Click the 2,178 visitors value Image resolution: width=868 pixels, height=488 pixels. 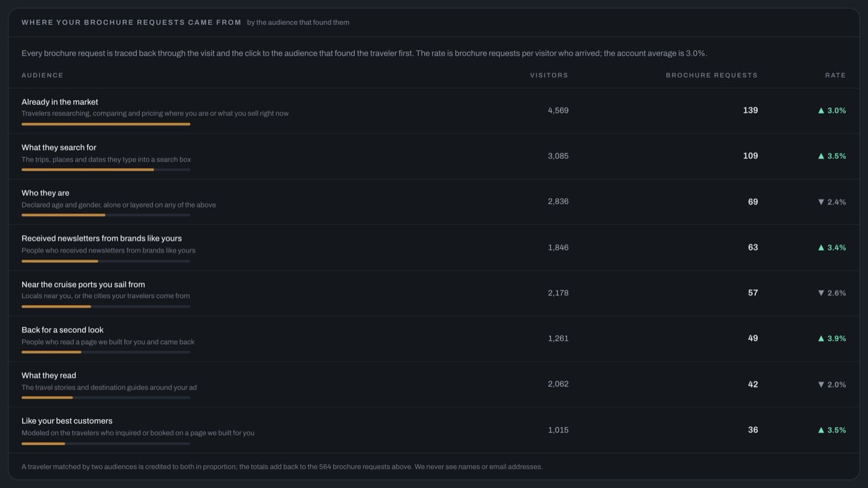tap(558, 293)
